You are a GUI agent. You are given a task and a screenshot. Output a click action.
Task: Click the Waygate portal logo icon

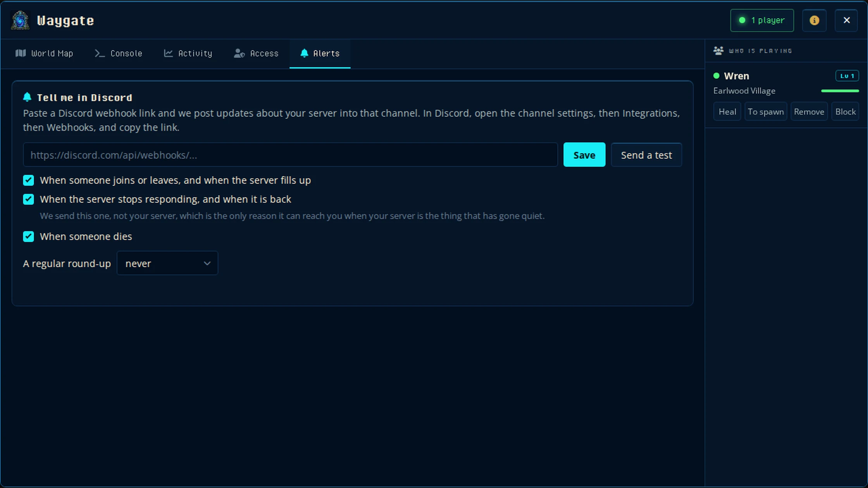pyautogui.click(x=20, y=20)
